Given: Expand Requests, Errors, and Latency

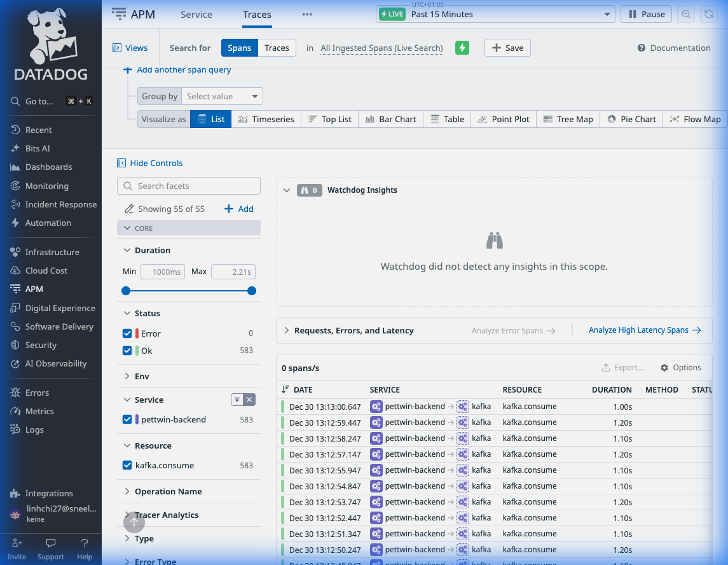Looking at the screenshot, I should pos(287,330).
